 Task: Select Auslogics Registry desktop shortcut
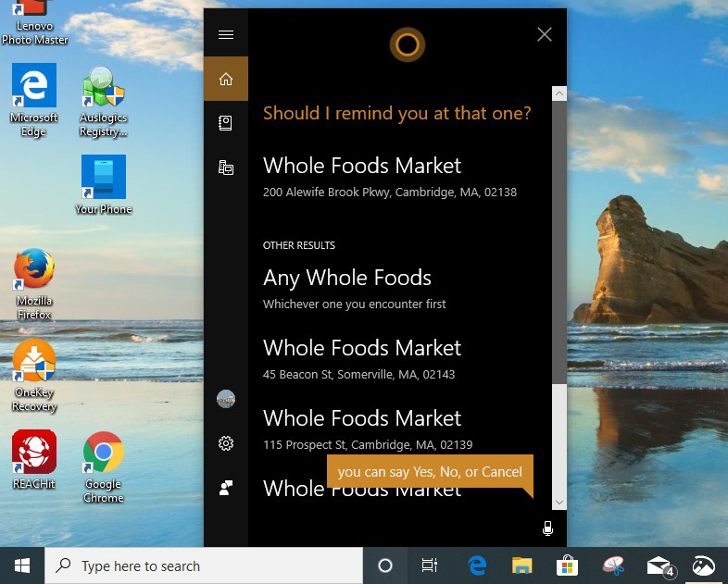103,101
